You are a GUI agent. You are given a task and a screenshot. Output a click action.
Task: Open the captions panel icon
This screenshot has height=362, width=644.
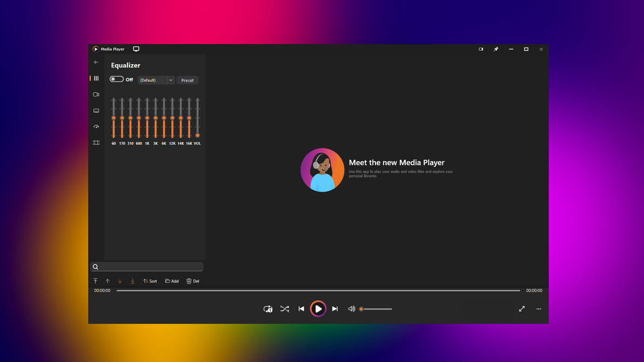(x=96, y=111)
